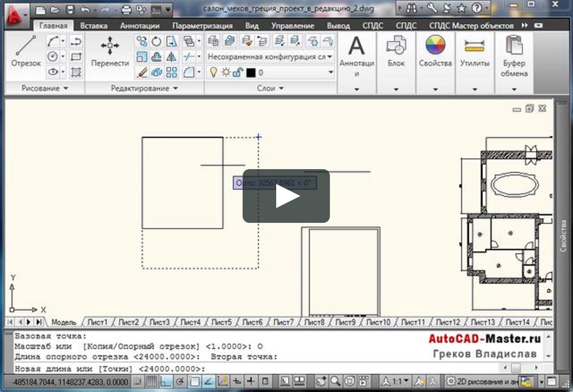The height and width of the screenshot is (392, 573).
Task: Expand the Рисование panel
Action: [x=45, y=88]
